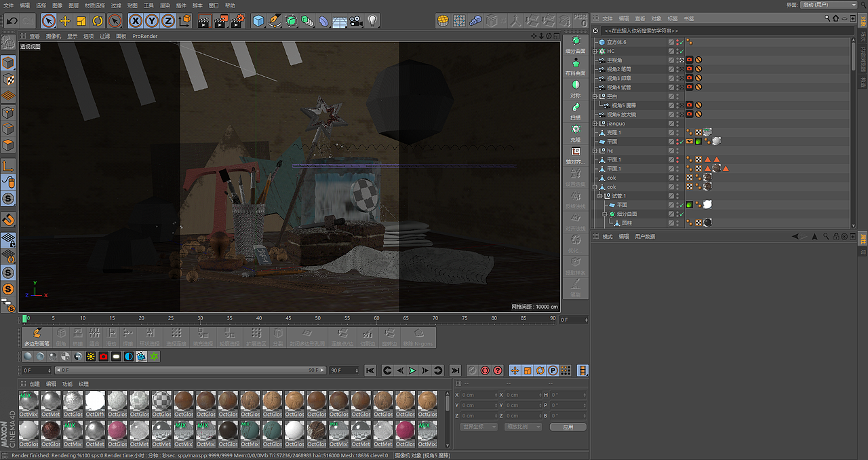Toggle the autokeying red button

(485, 370)
